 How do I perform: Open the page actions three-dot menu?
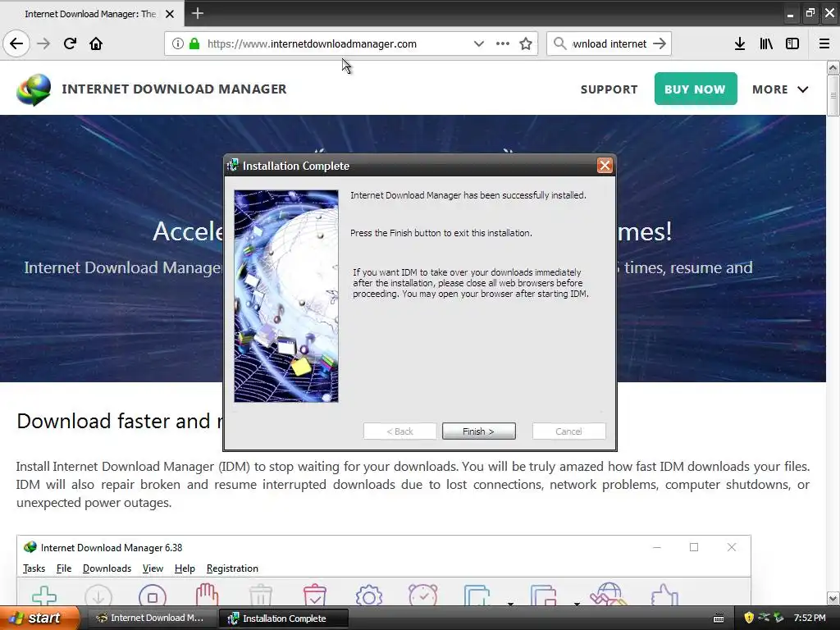click(503, 43)
